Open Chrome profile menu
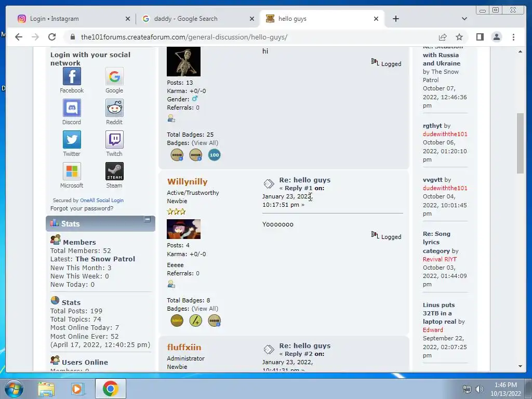 click(496, 37)
